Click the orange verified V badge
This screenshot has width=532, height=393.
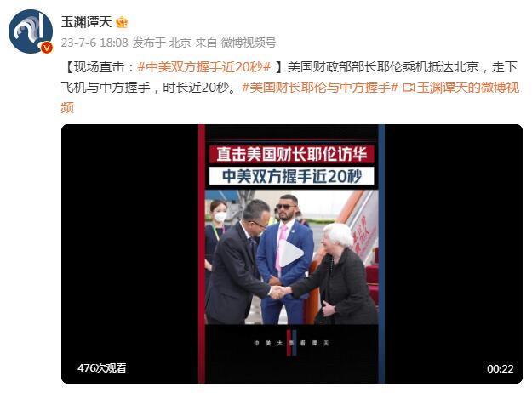click(x=47, y=48)
